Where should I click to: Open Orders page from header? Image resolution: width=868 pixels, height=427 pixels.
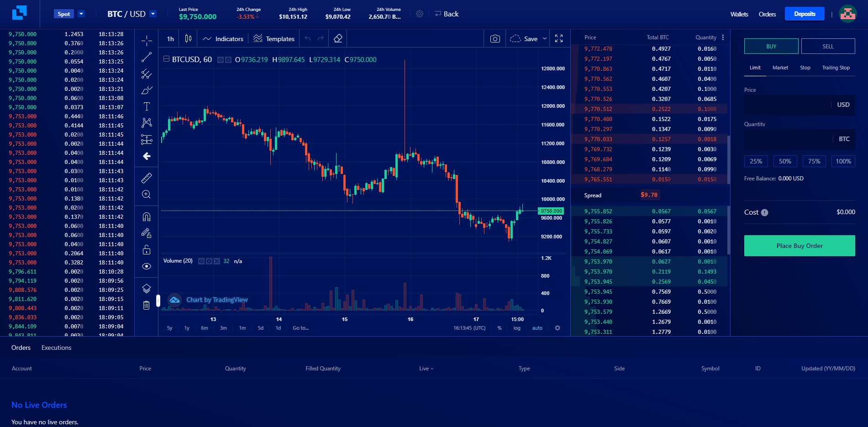tap(767, 14)
